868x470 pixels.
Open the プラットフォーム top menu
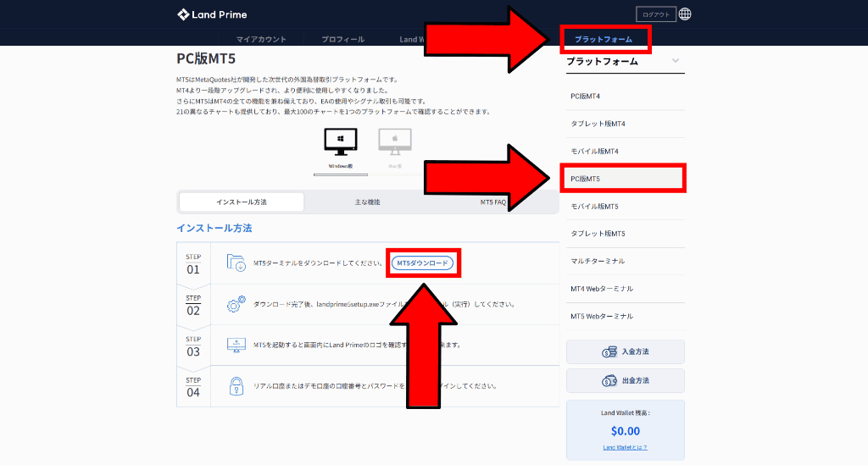tap(604, 39)
